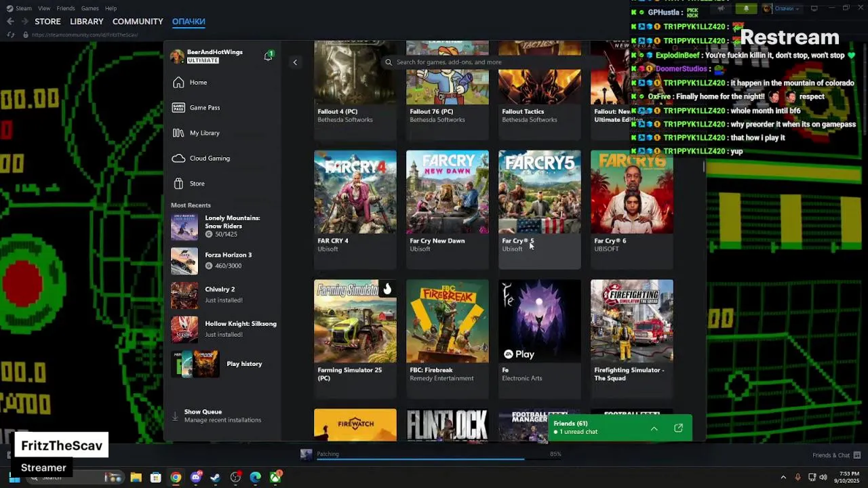Open Microsoft Edge from taskbar
Viewport: 868px width, 488px height.
pos(256,477)
